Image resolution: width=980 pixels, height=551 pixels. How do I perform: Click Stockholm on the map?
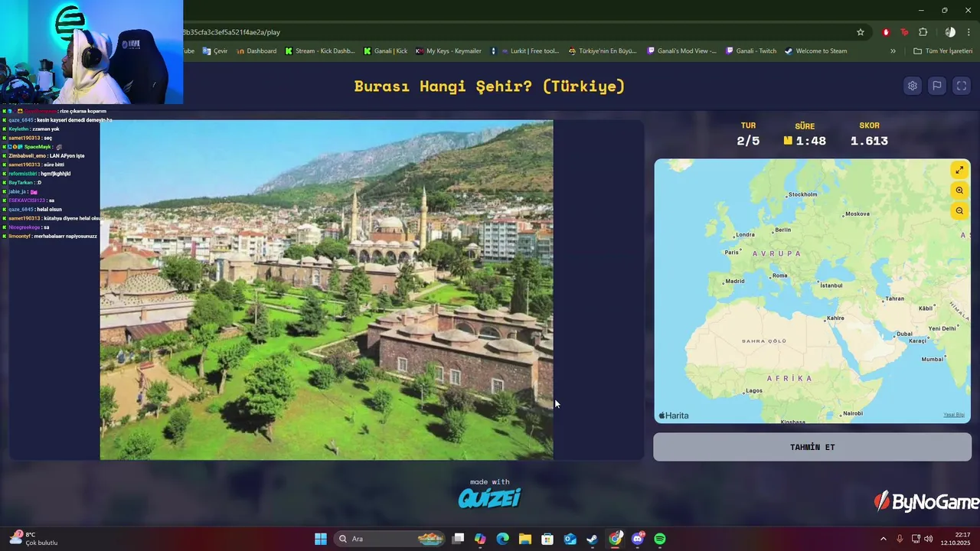(802, 194)
